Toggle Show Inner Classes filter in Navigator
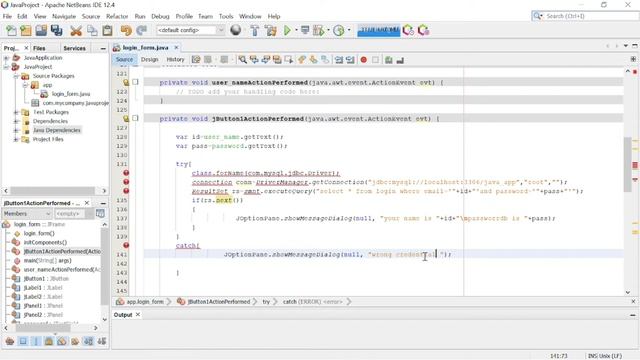Image resolution: width=640 pixels, height=360 pixels. [62, 341]
